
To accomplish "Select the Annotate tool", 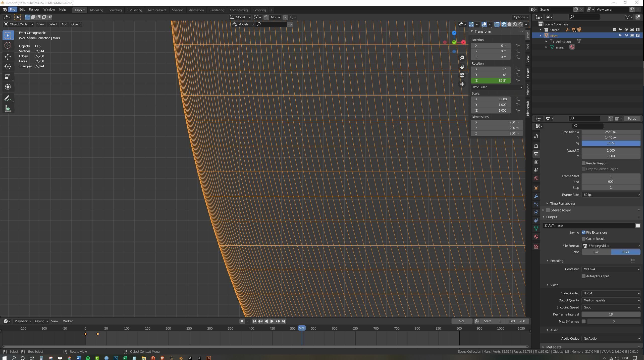I will coord(8,98).
